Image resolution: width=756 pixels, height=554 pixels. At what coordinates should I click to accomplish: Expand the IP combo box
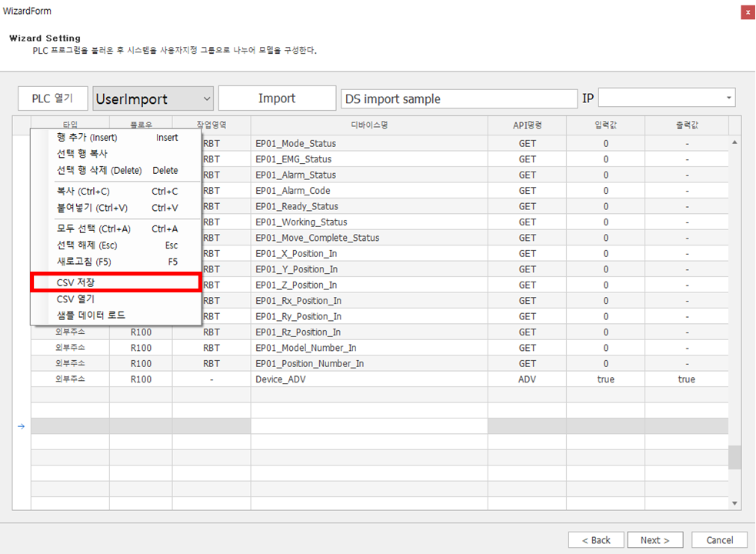click(x=728, y=98)
